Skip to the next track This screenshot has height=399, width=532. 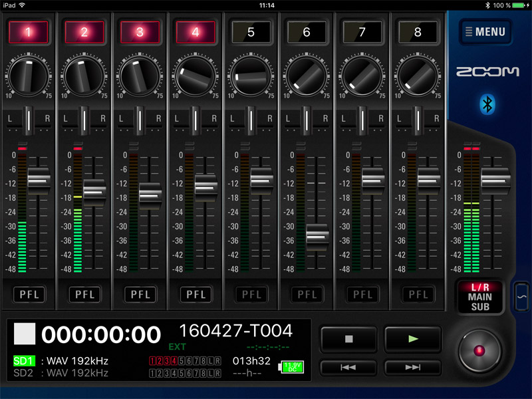point(412,367)
